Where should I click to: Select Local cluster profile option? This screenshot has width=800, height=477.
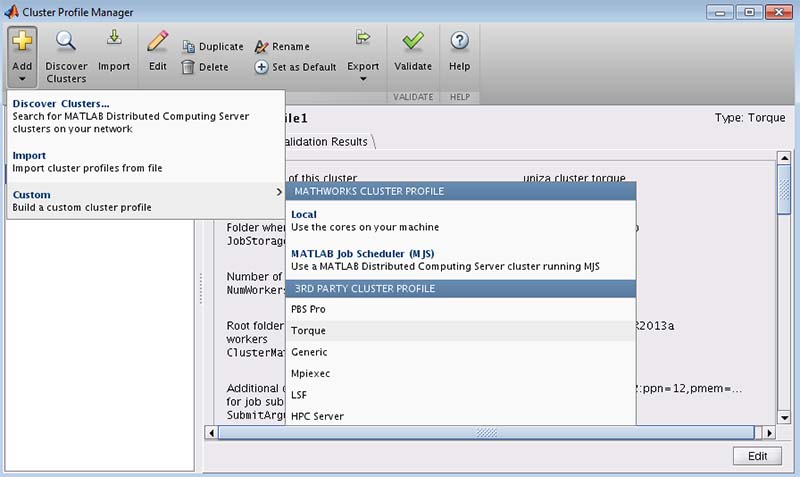[x=303, y=214]
